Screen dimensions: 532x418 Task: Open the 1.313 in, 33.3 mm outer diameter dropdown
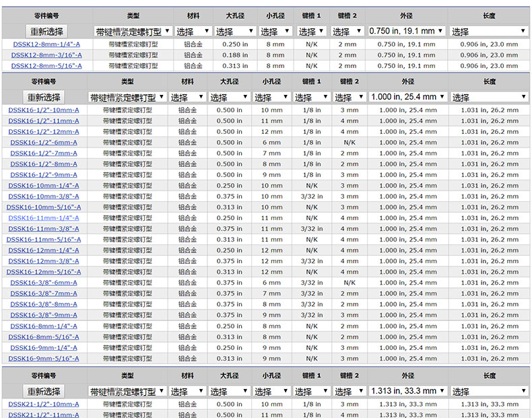[409, 391]
